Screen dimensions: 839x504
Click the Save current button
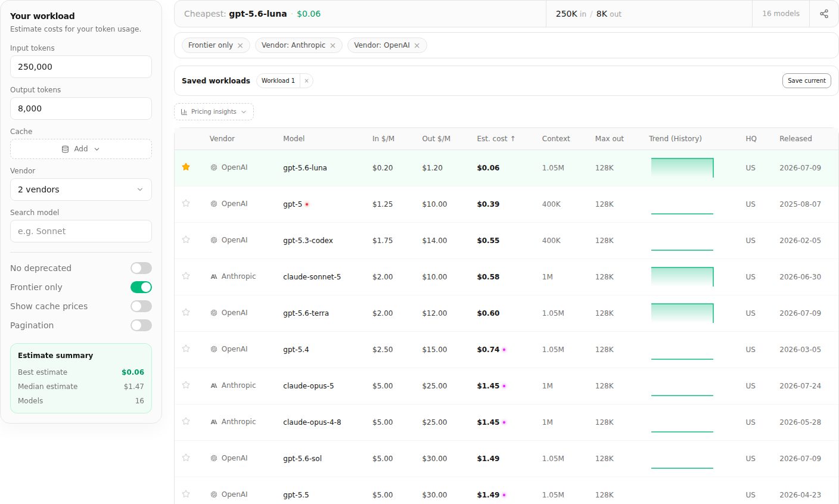(x=806, y=81)
